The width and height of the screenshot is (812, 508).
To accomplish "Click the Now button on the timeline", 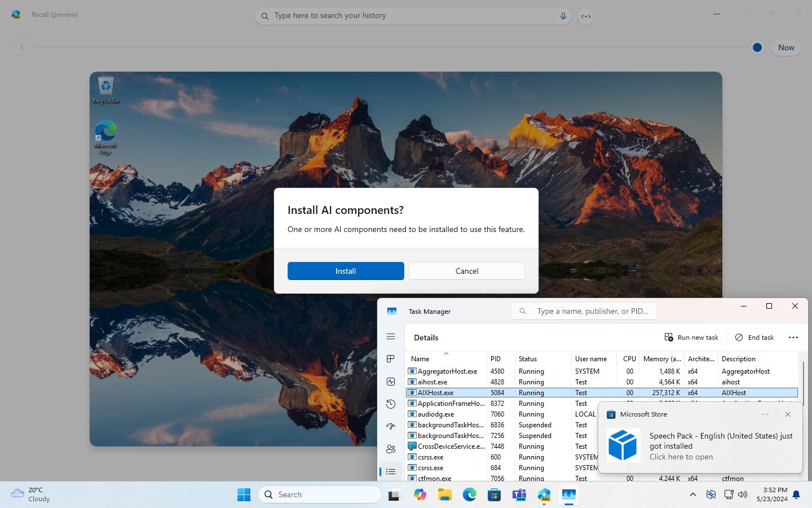I will click(x=786, y=47).
